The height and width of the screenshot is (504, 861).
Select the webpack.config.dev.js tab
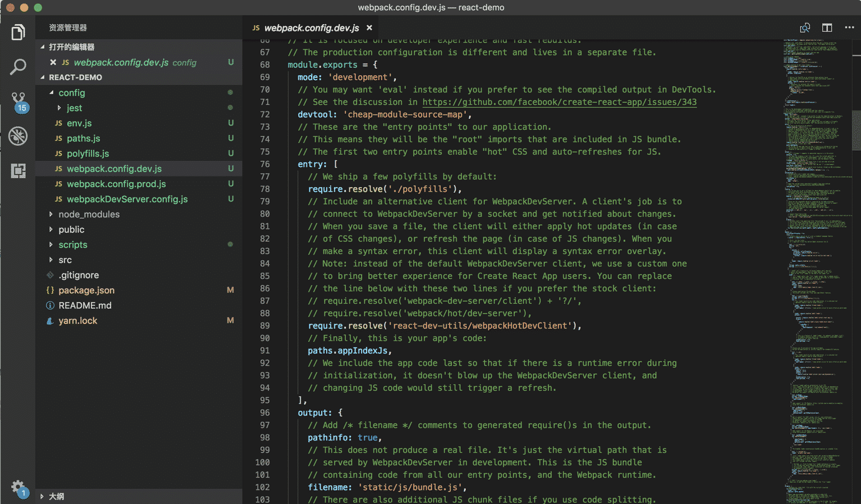click(x=312, y=27)
